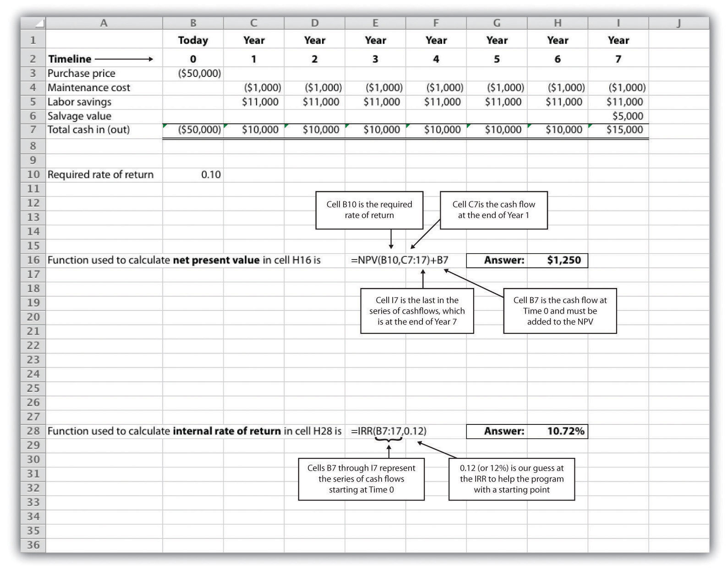Click green error indicator in cell B7
This screenshot has width=728, height=570.
pyautogui.click(x=165, y=125)
